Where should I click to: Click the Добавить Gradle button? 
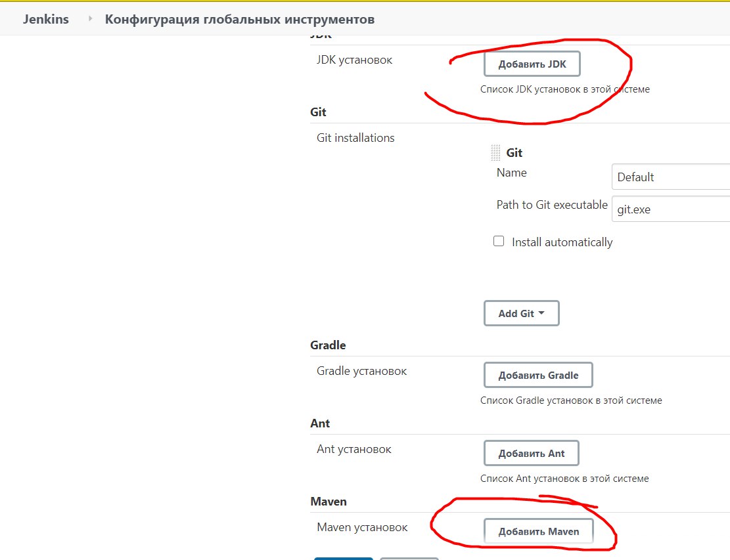[538, 376]
